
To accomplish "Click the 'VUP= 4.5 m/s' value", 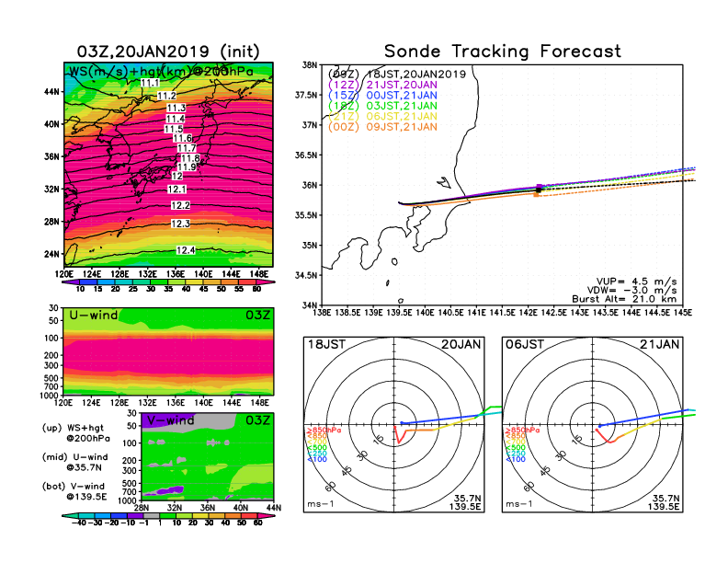I will coord(636,281).
